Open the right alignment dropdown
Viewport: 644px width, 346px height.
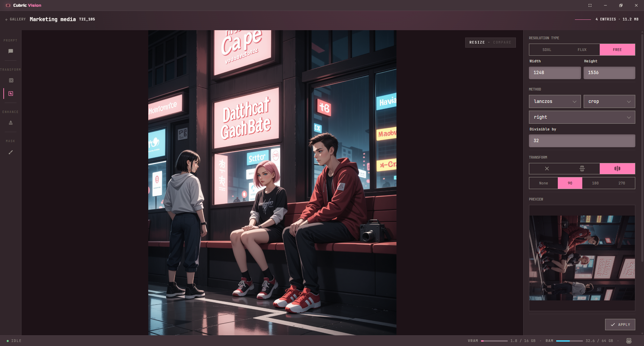582,117
